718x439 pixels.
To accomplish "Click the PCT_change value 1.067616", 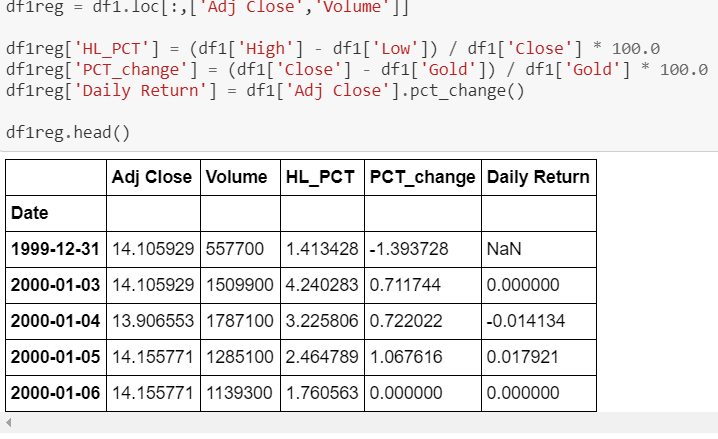I will [x=406, y=357].
